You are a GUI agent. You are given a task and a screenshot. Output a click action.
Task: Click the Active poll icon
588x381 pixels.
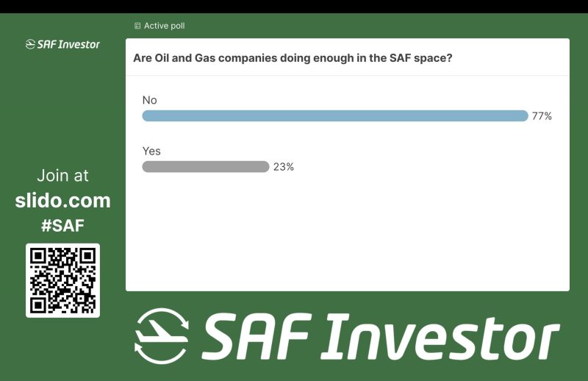(137, 26)
